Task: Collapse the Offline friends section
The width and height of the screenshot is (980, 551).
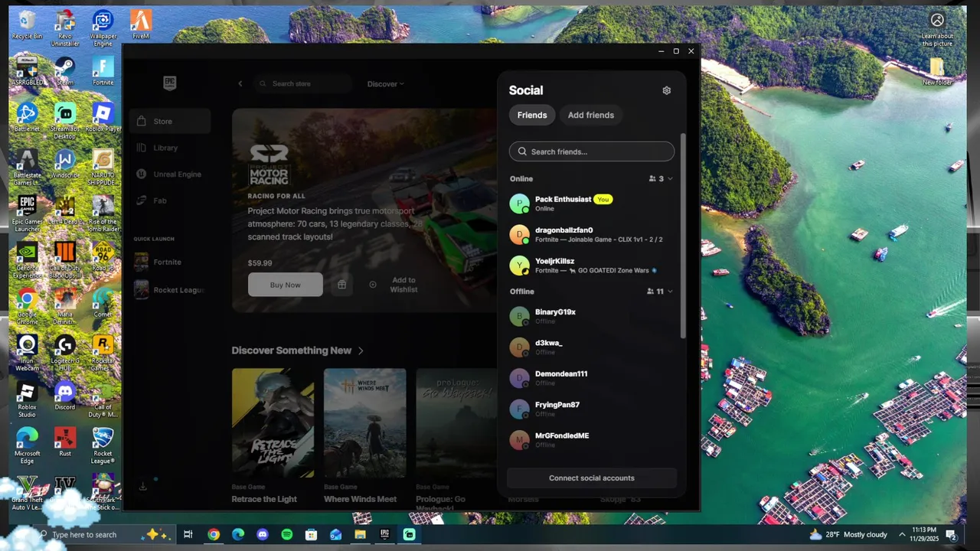Action: pyautogui.click(x=670, y=292)
